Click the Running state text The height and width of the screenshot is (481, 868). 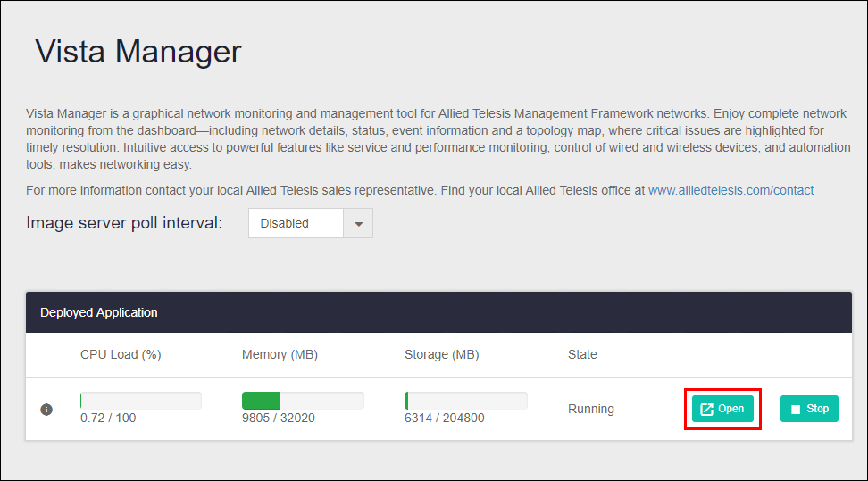pos(591,409)
